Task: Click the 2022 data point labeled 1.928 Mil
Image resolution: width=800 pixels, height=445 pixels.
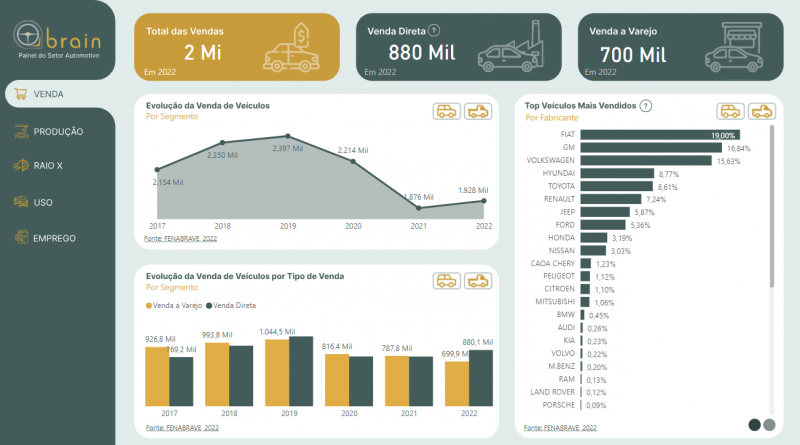Action: pyautogui.click(x=484, y=201)
